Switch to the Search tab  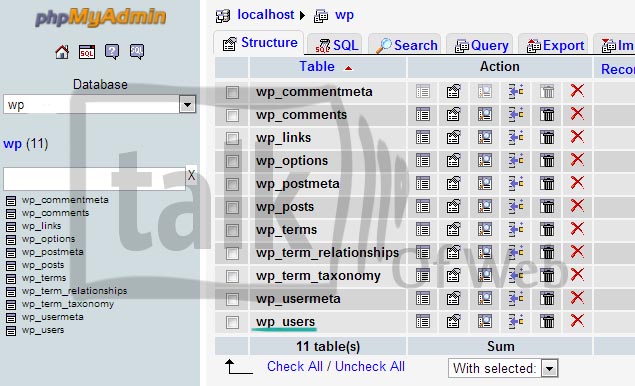406,45
